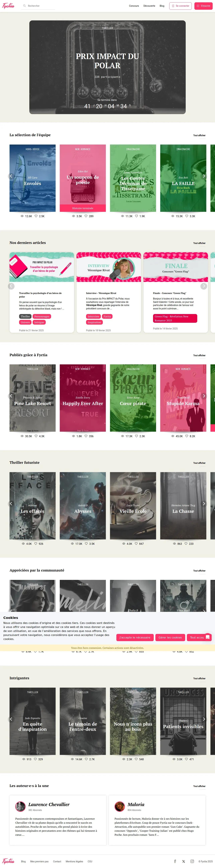Open Laurence Chevallier author name

click(49, 804)
